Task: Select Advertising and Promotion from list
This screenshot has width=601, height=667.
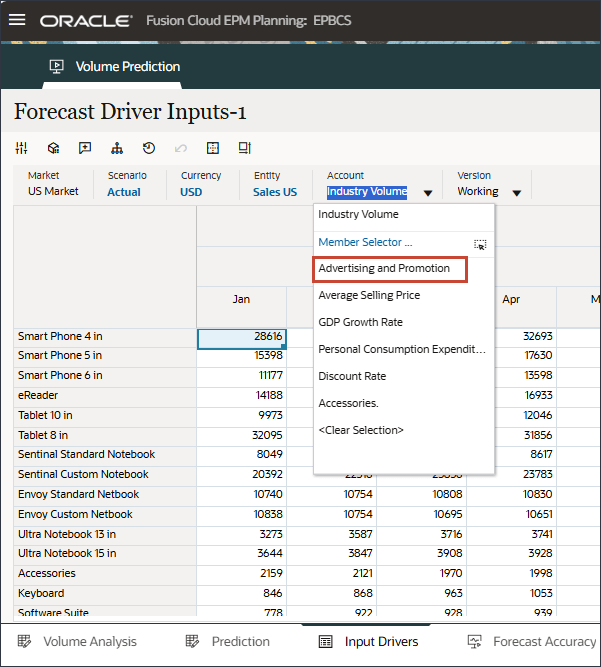Action: 384,269
